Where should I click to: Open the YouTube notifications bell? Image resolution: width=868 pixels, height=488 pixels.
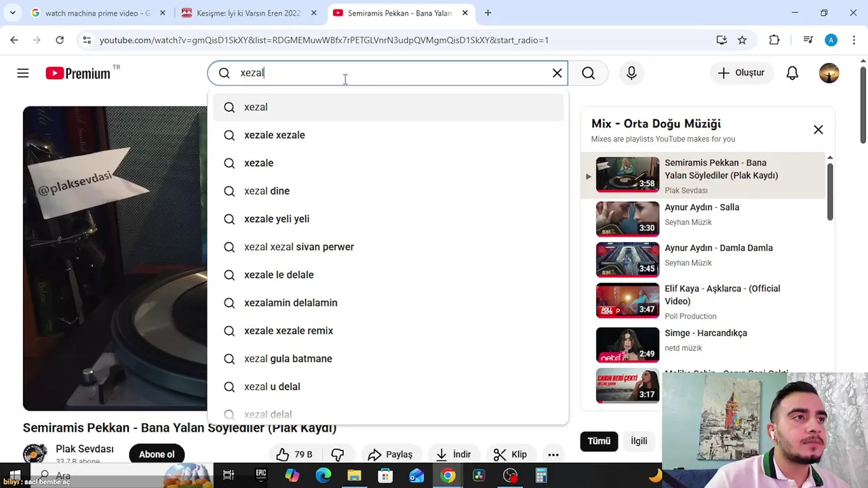pos(792,73)
